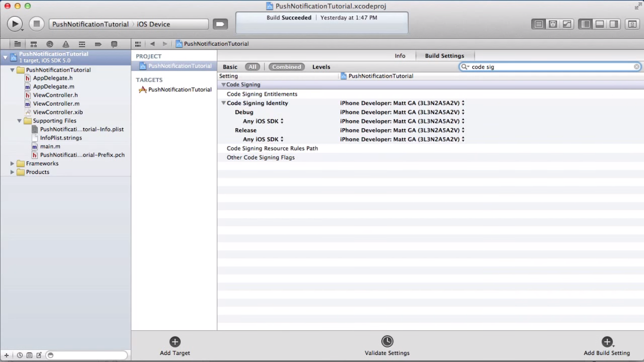The height and width of the screenshot is (362, 644).
Task: Switch to the Assistant editor
Action: [553, 24]
